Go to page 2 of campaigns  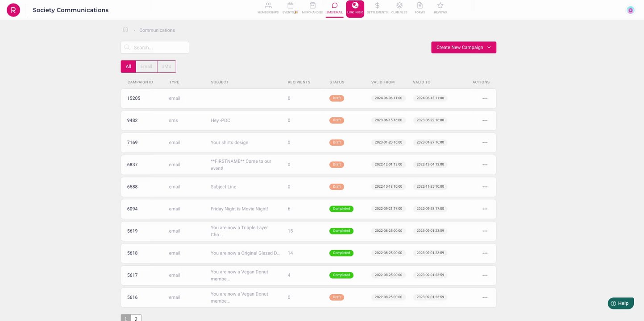click(136, 318)
